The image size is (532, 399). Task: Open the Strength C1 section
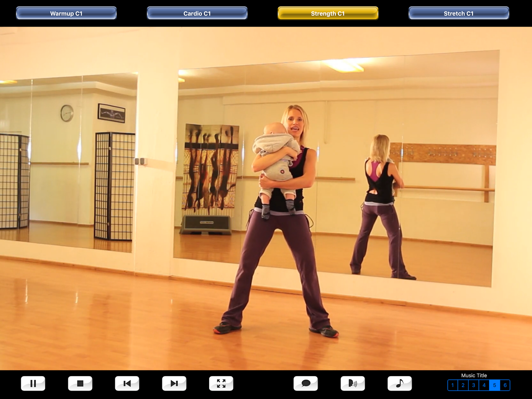click(328, 13)
